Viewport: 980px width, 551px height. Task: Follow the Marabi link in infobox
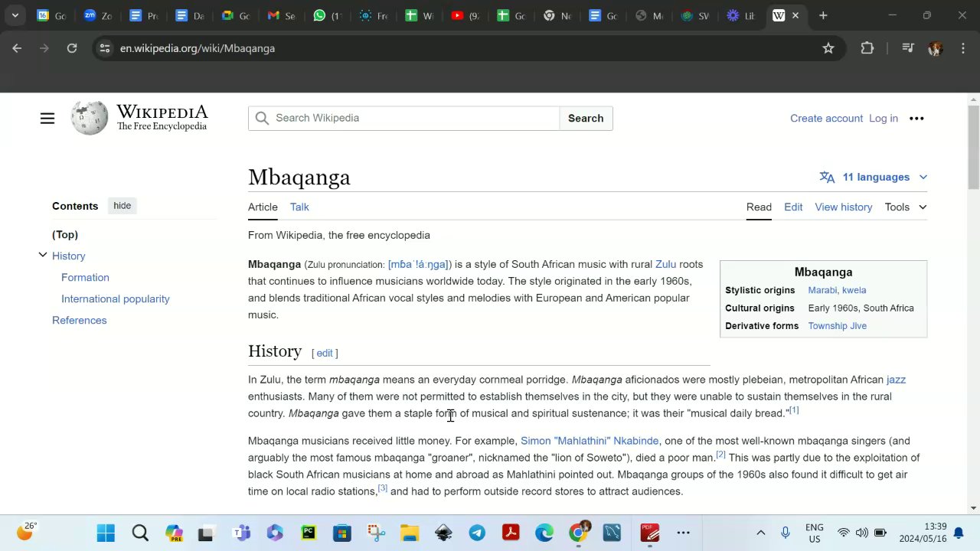point(822,290)
